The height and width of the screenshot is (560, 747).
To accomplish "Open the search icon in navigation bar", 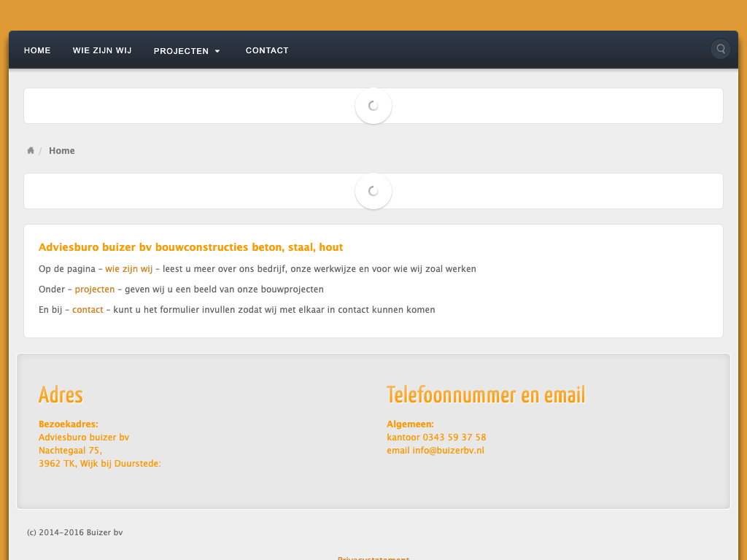I will click(x=721, y=49).
